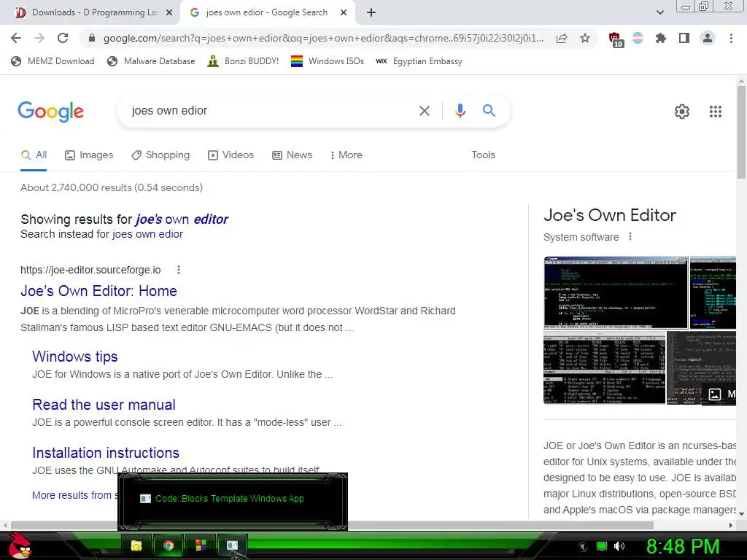Show hidden tray icons arrow
The width and height of the screenshot is (747, 560).
point(583,546)
